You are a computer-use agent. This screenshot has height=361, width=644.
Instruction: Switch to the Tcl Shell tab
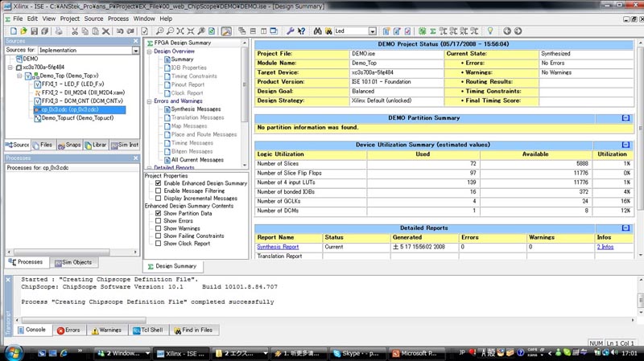[x=148, y=330]
